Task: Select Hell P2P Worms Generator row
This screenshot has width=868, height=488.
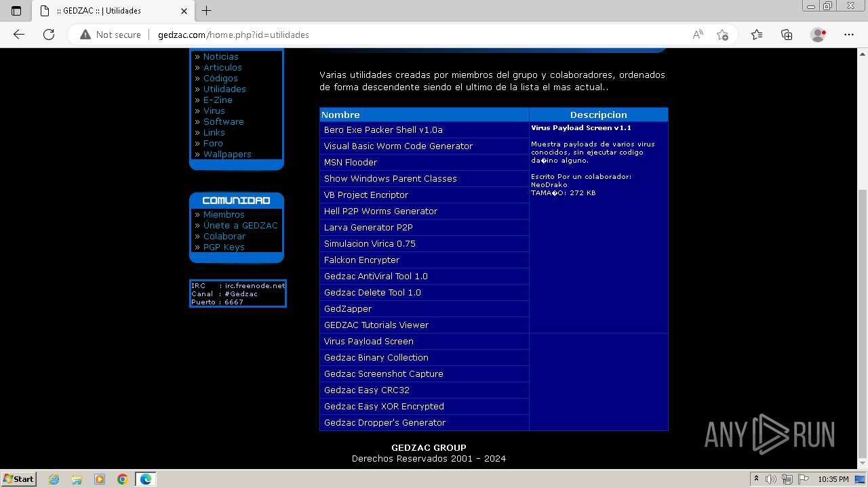Action: point(424,211)
